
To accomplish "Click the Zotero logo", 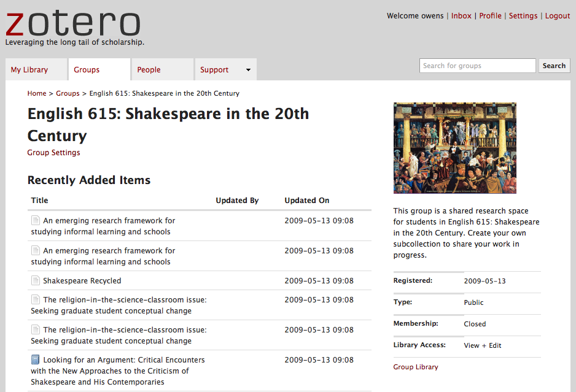I will (x=73, y=23).
